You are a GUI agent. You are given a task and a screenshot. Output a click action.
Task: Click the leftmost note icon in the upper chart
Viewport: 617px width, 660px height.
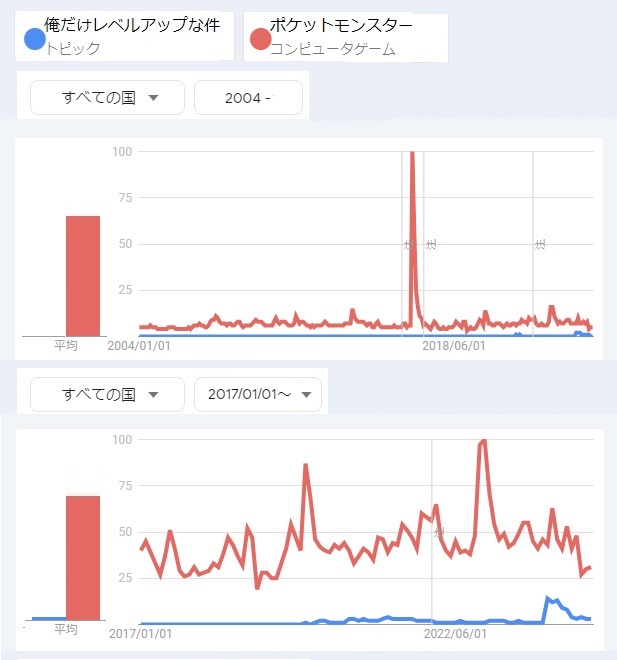tap(408, 244)
